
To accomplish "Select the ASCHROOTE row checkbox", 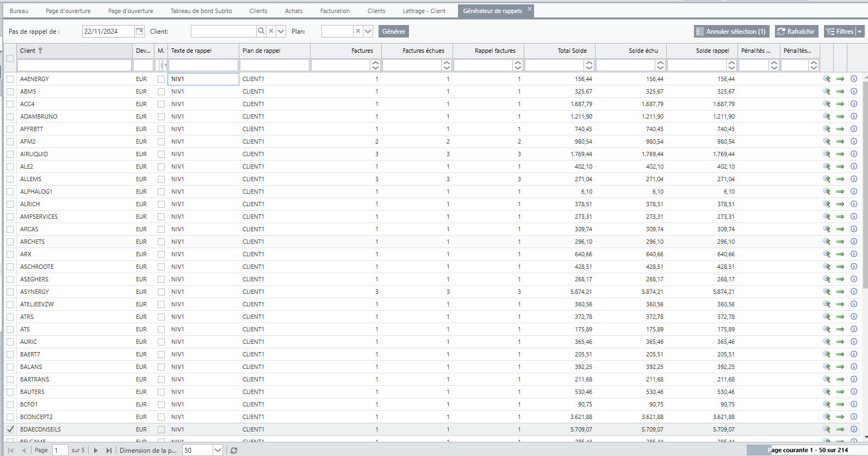I will point(10,267).
